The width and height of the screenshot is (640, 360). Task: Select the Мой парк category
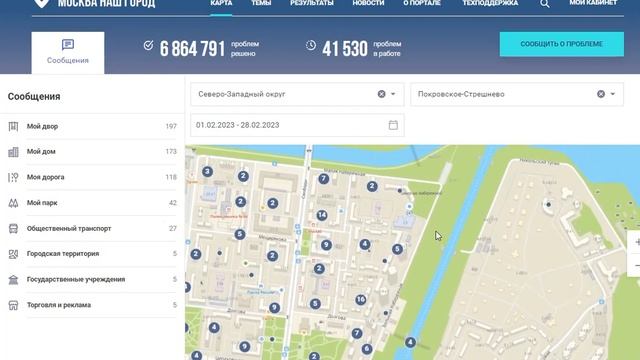click(92, 203)
